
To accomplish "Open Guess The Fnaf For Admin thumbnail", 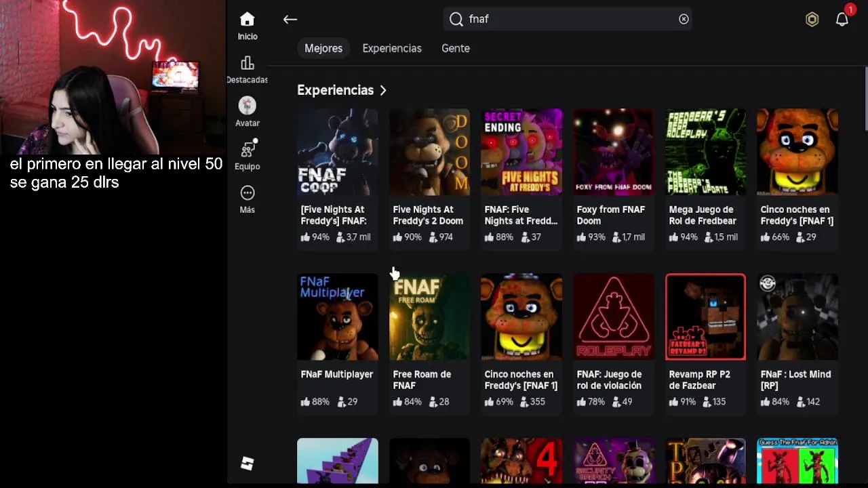I will 797,461.
